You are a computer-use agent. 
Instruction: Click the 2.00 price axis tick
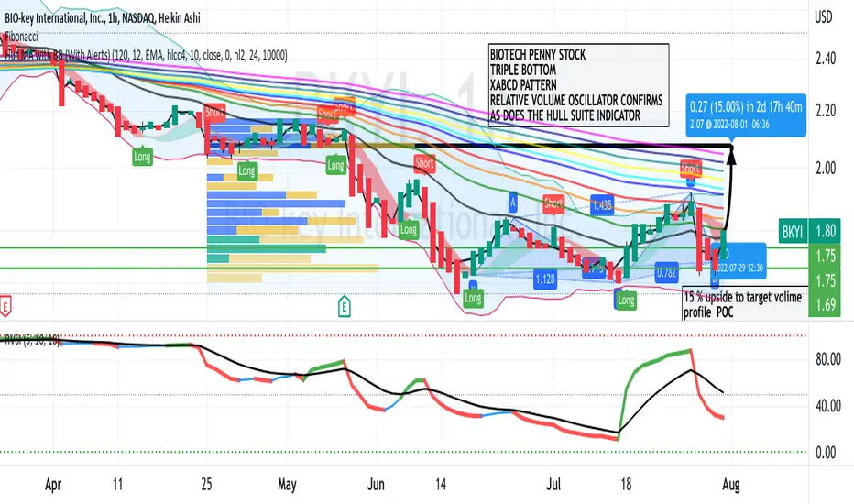(826, 168)
